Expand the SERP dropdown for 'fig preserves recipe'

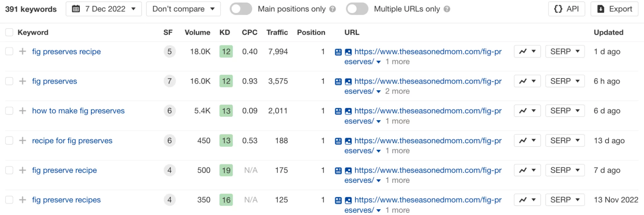(x=565, y=51)
